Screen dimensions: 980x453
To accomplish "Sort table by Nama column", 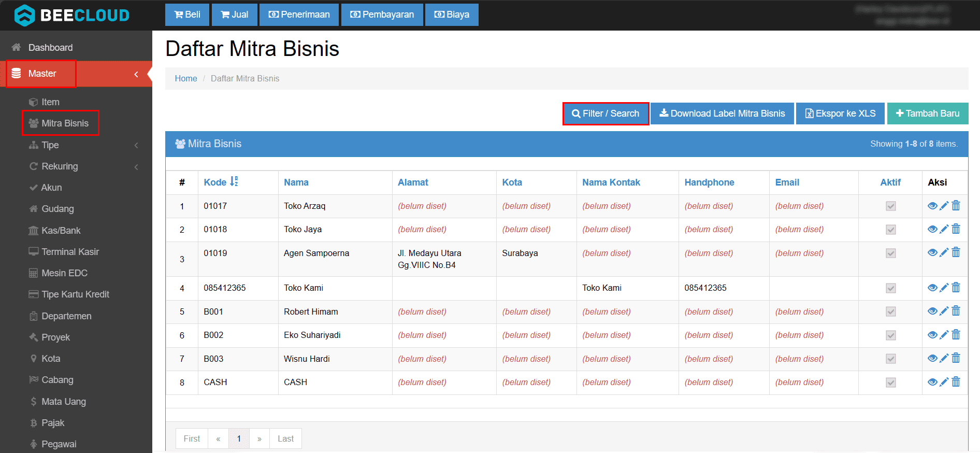I will (296, 182).
